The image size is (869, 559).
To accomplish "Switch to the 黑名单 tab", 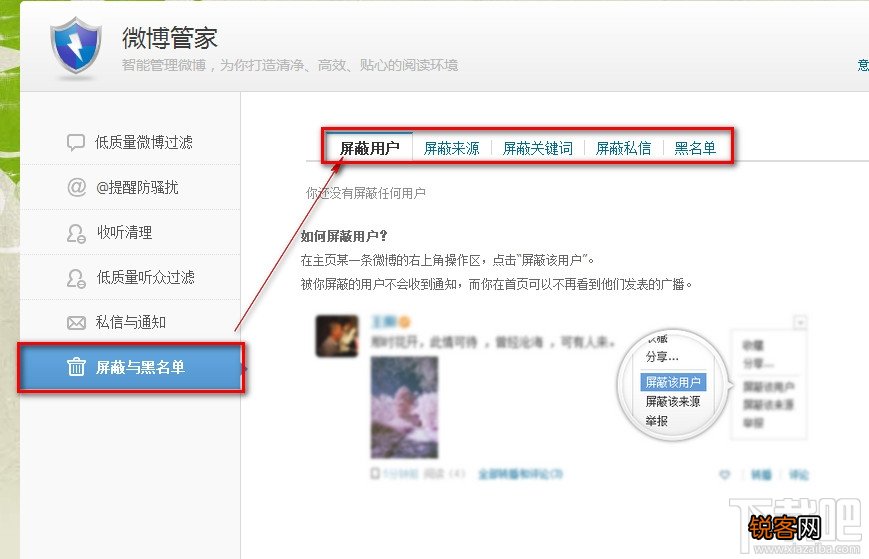I will pos(695,148).
